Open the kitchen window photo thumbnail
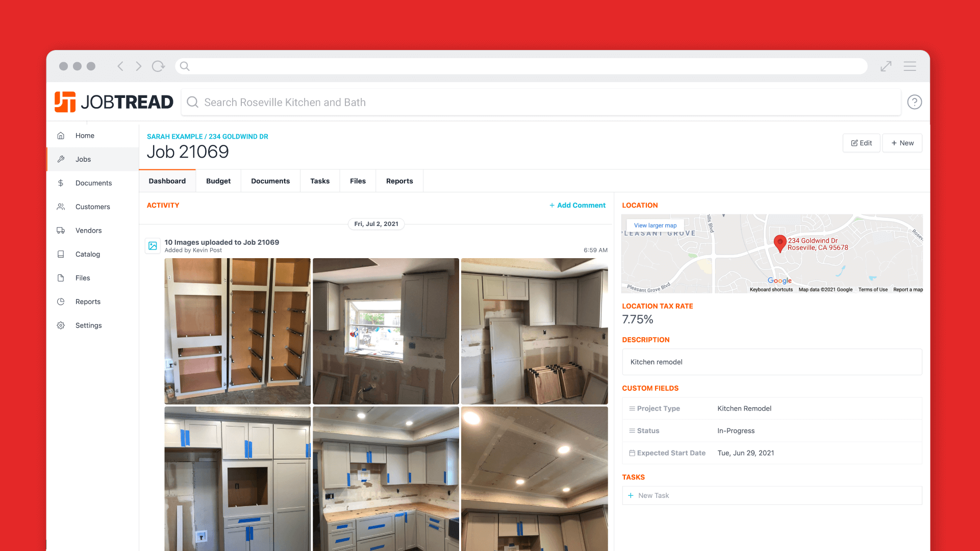 [386, 331]
